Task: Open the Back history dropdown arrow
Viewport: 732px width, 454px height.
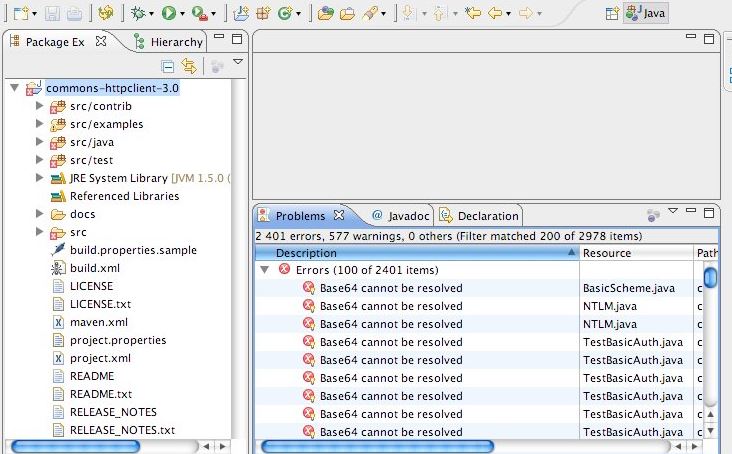Action: (x=508, y=14)
